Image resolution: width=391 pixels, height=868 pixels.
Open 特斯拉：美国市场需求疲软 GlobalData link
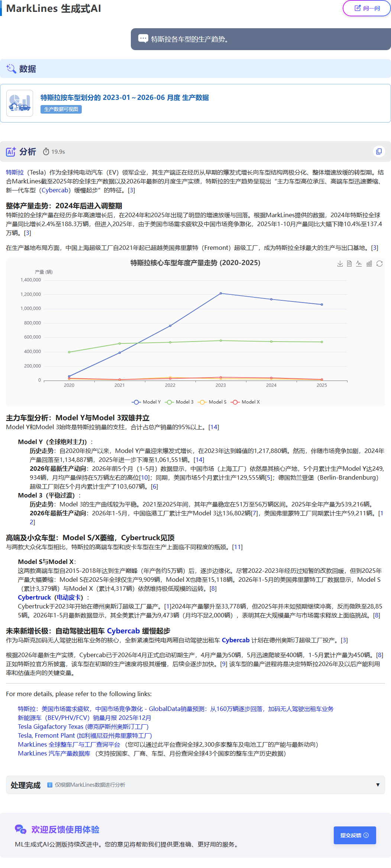point(175,709)
